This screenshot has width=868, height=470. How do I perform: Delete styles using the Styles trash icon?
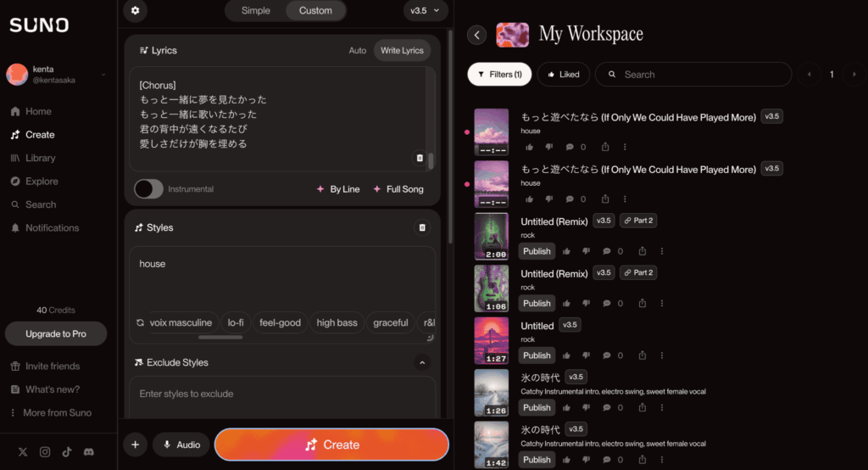(x=422, y=228)
